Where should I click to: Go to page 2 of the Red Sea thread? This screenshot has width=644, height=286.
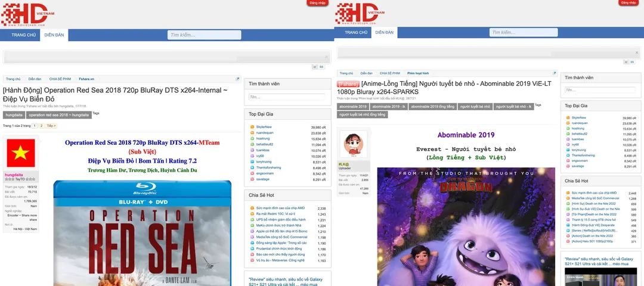[x=41, y=126]
